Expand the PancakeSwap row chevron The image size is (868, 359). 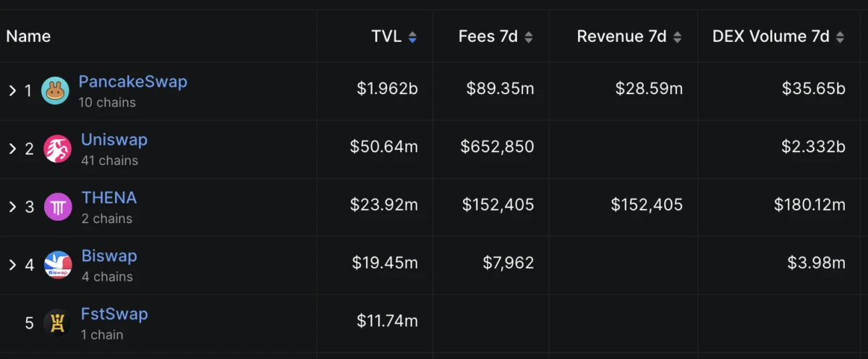click(x=12, y=90)
